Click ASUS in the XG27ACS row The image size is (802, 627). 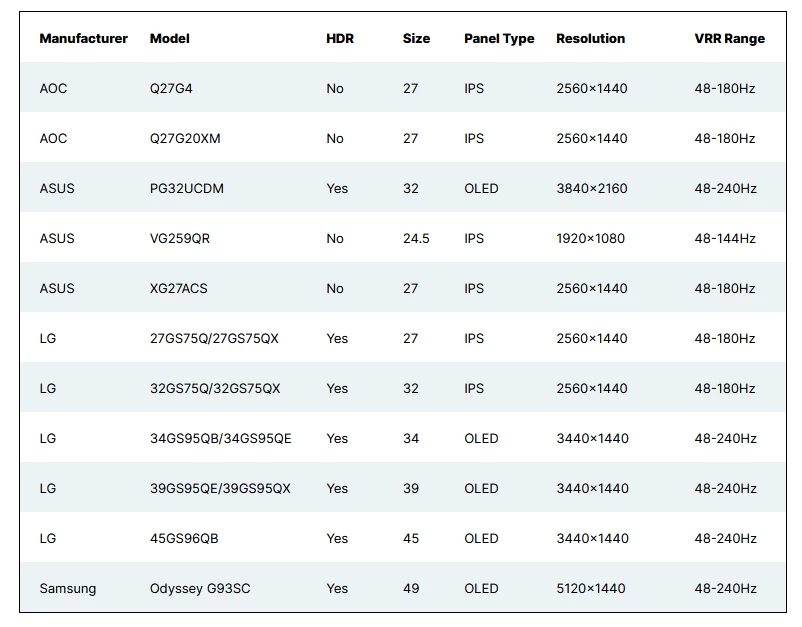point(57,288)
